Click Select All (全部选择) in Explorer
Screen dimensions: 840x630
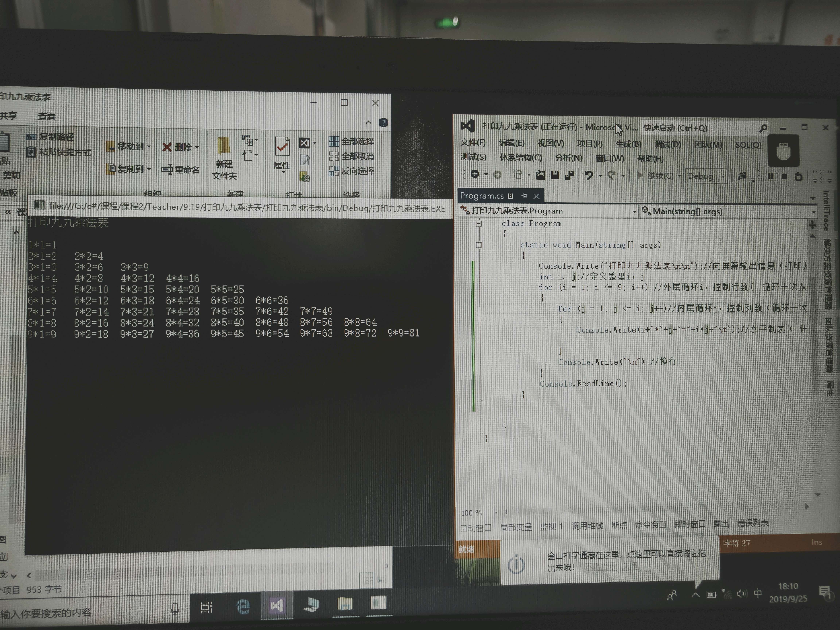tap(351, 141)
